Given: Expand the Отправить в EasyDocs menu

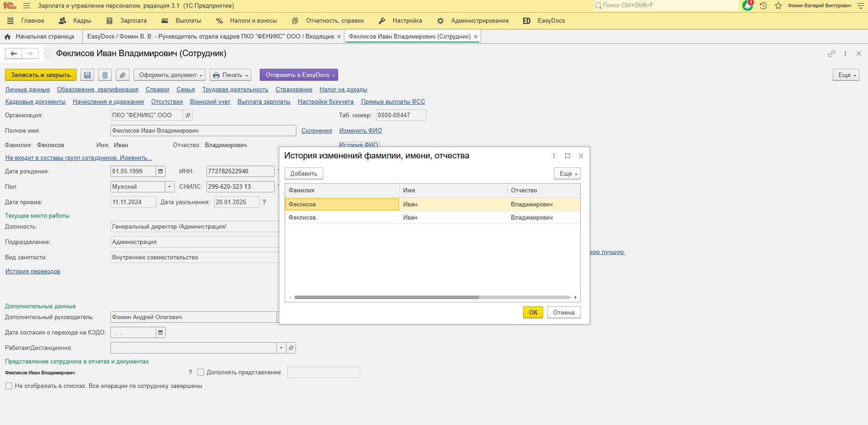Looking at the screenshot, I should click(x=299, y=75).
